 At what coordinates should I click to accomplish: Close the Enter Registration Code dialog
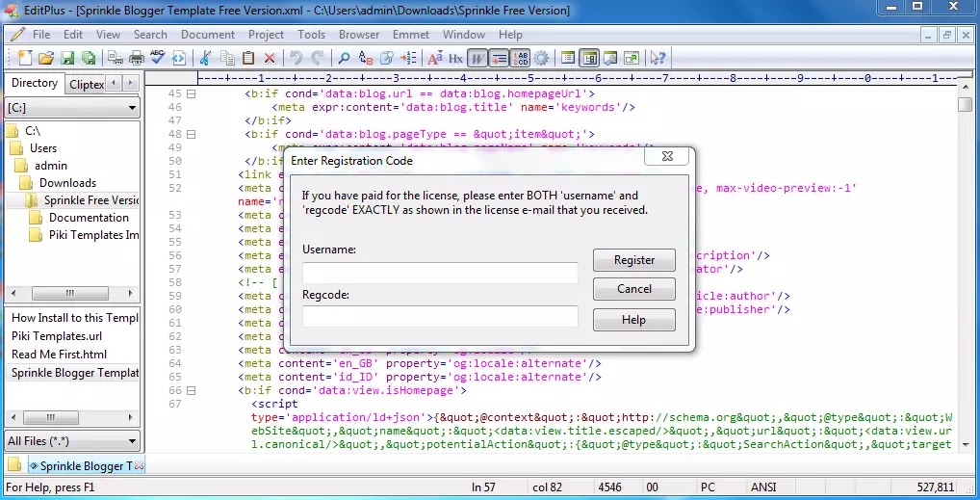[x=667, y=156]
